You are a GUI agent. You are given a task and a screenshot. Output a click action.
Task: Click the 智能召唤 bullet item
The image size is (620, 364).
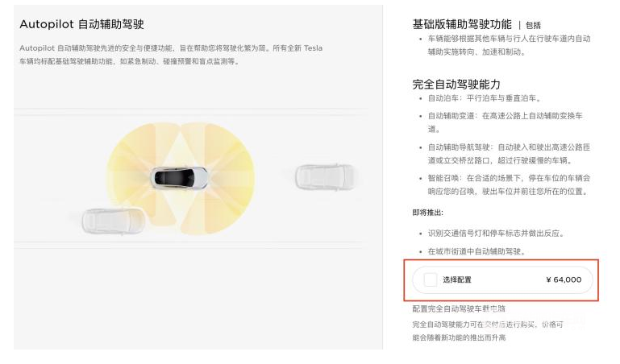(509, 184)
